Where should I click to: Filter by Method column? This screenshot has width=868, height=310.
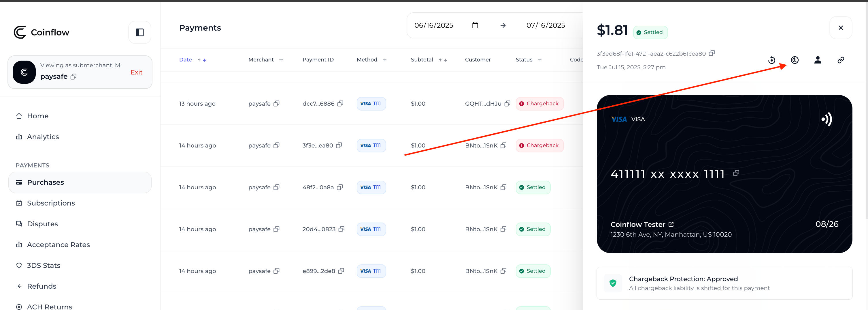pyautogui.click(x=384, y=60)
